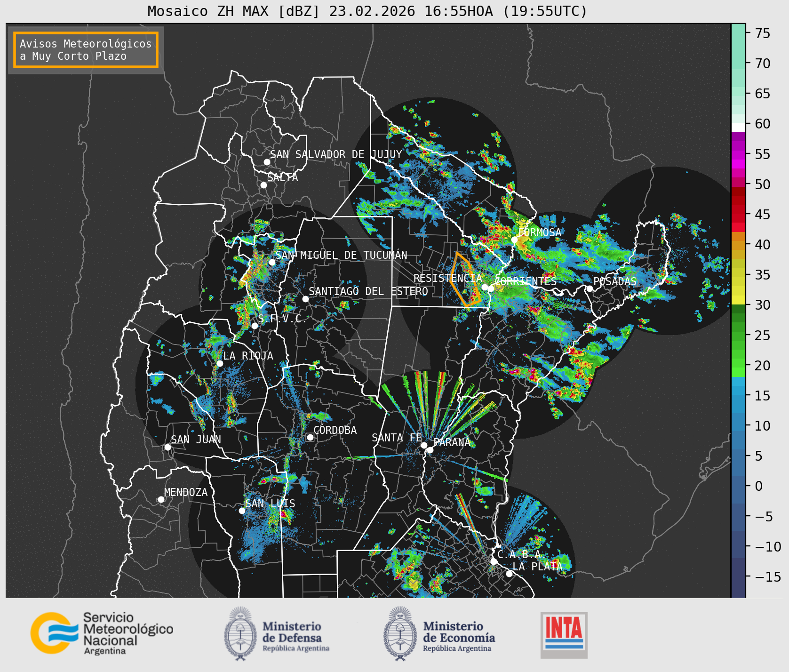789x672 pixels.
Task: Click the 'SAN JUAN' map label
Action: [x=196, y=440]
